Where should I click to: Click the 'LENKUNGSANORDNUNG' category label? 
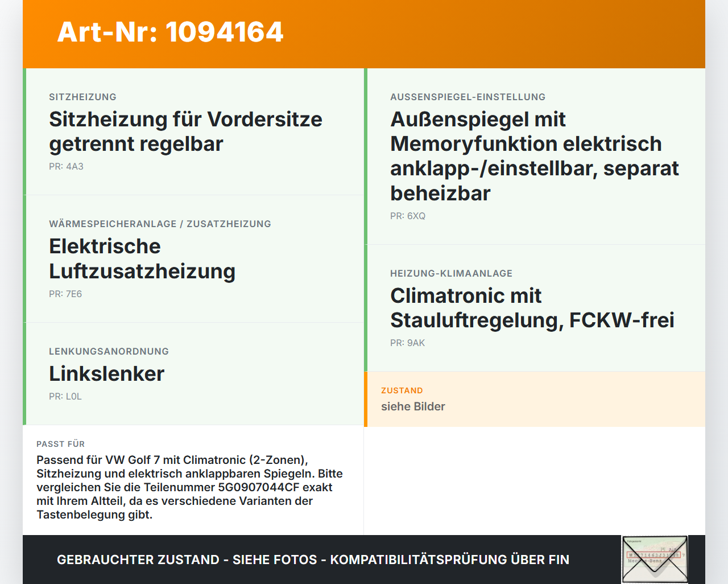click(x=109, y=351)
